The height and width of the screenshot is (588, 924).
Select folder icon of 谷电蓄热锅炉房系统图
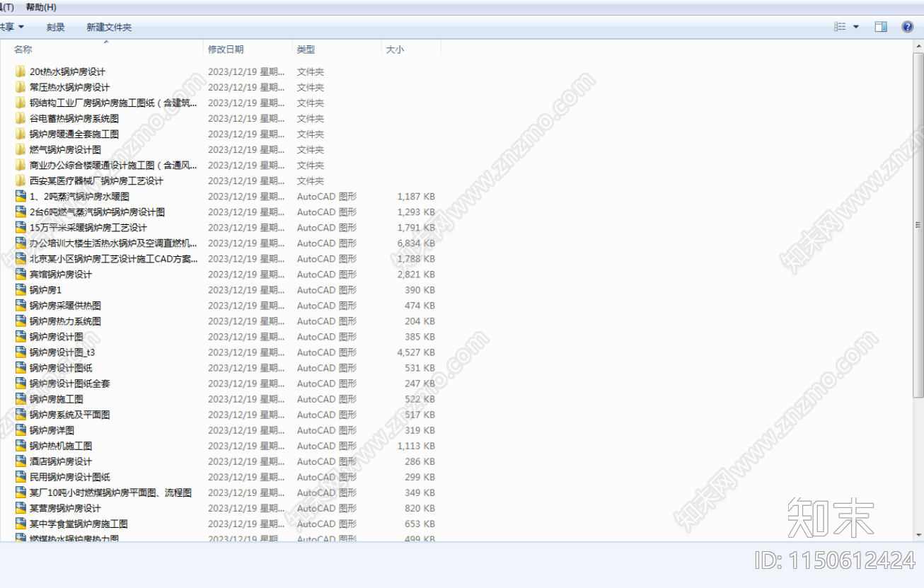pyautogui.click(x=21, y=118)
